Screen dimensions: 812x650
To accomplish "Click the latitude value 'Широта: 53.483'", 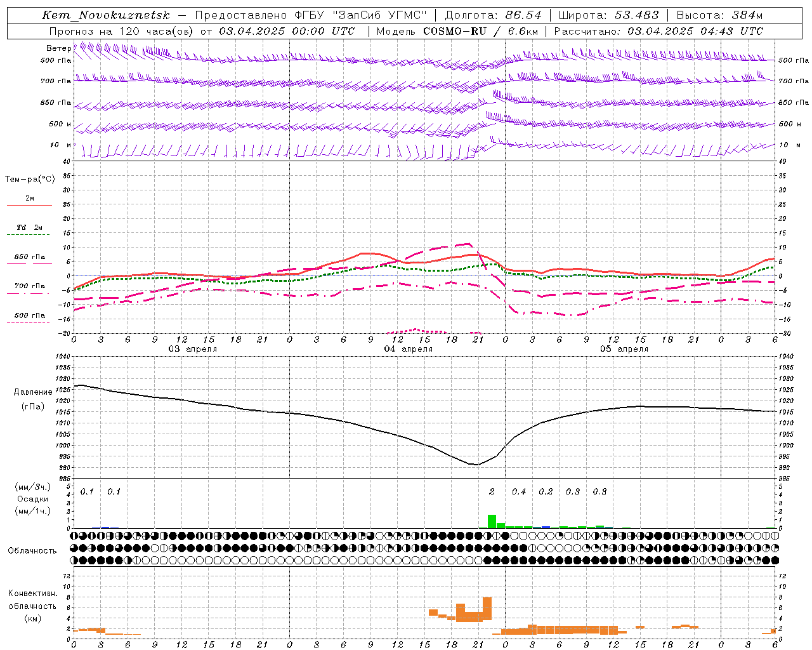I will (608, 15).
